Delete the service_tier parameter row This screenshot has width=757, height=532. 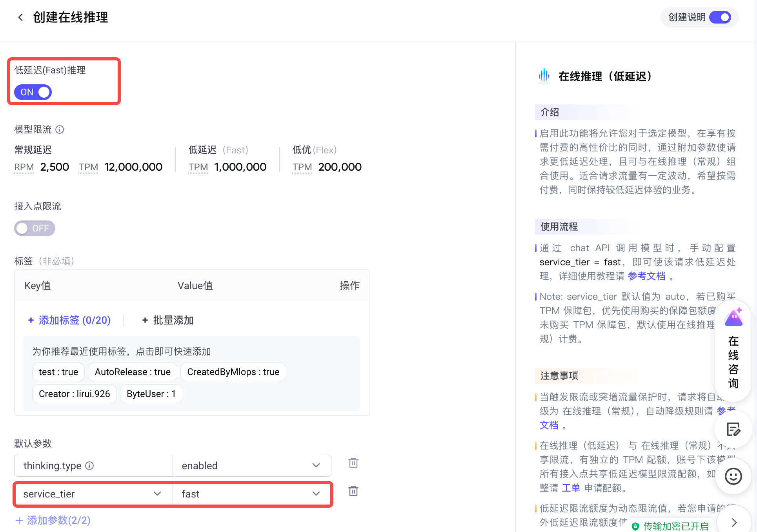[x=353, y=491]
